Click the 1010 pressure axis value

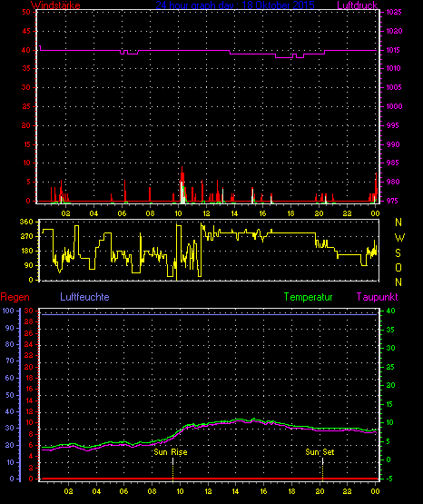[394, 68]
